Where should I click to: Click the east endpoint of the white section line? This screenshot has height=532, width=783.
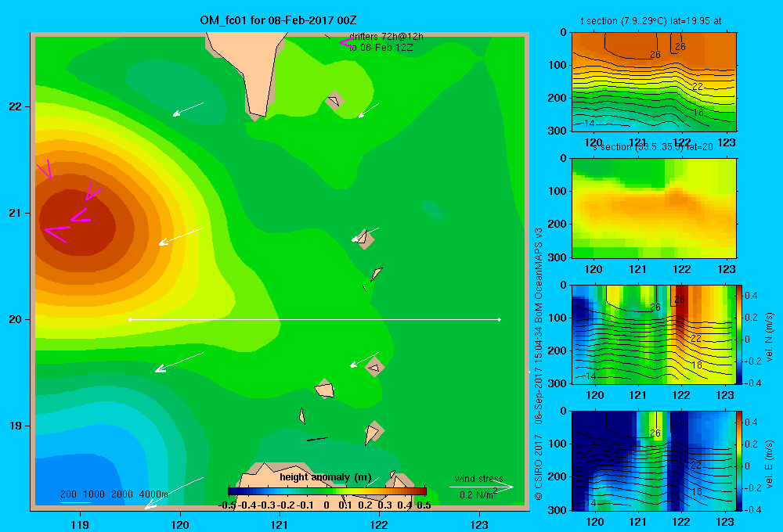500,319
